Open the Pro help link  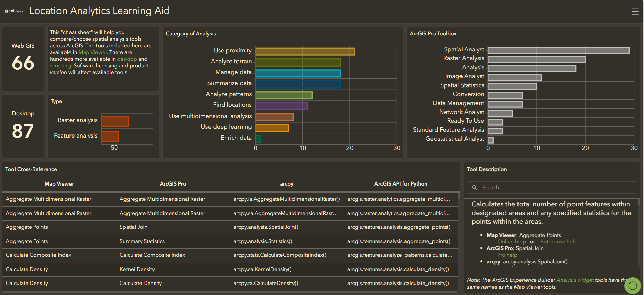pyautogui.click(x=507, y=255)
